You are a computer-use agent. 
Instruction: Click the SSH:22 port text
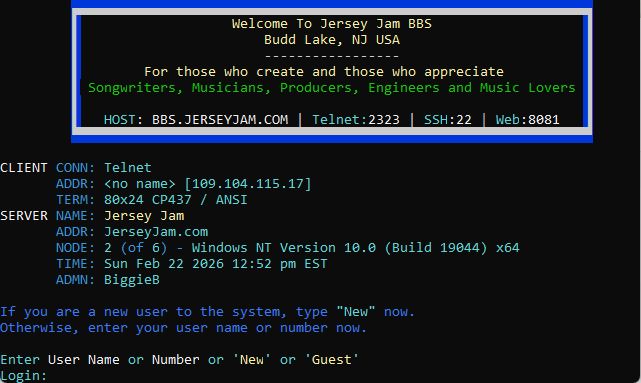(x=448, y=120)
